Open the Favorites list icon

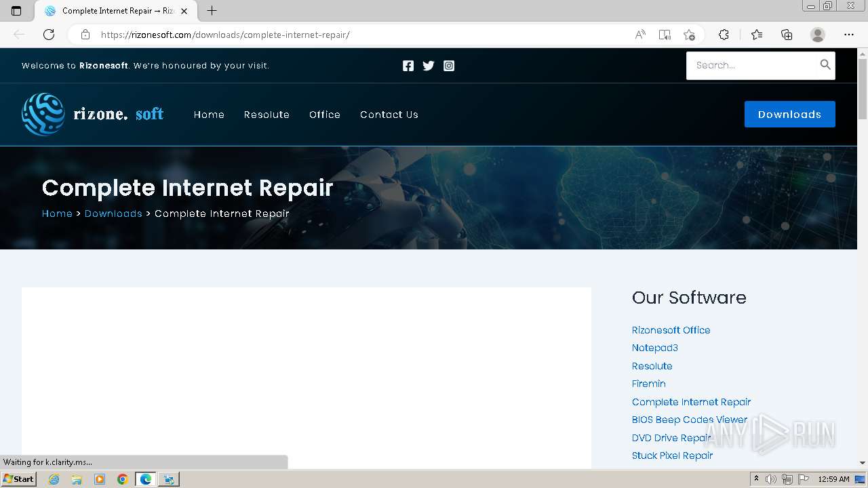757,35
